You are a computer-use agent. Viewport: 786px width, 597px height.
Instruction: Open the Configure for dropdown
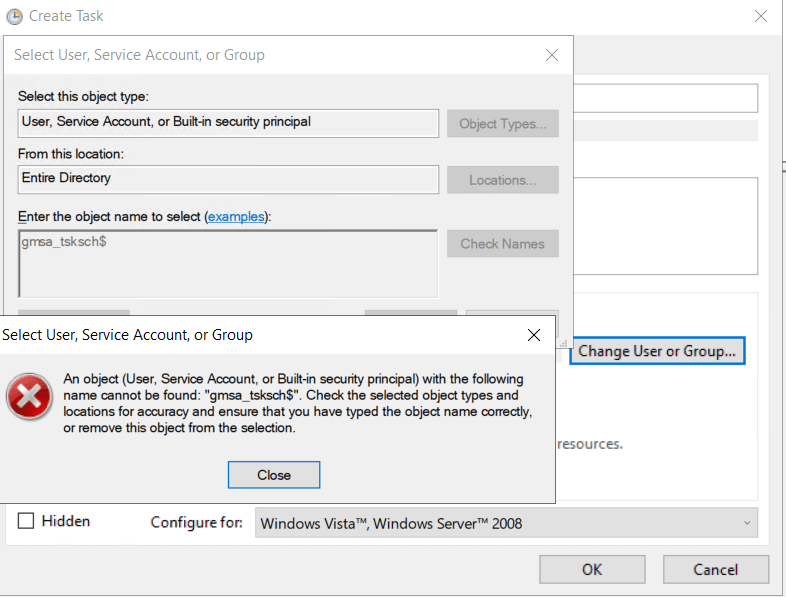[506, 523]
